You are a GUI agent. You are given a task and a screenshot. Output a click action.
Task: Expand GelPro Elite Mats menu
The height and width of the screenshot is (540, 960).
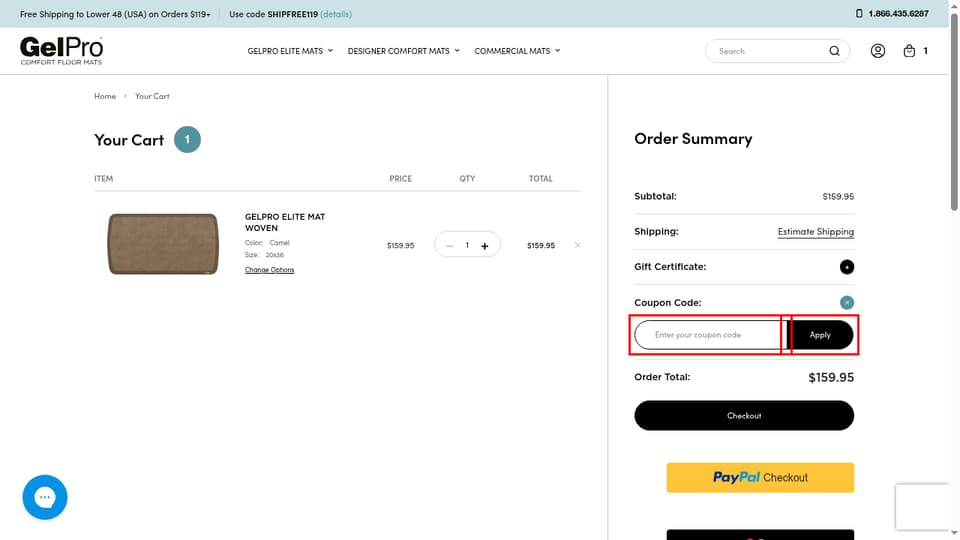pos(290,51)
